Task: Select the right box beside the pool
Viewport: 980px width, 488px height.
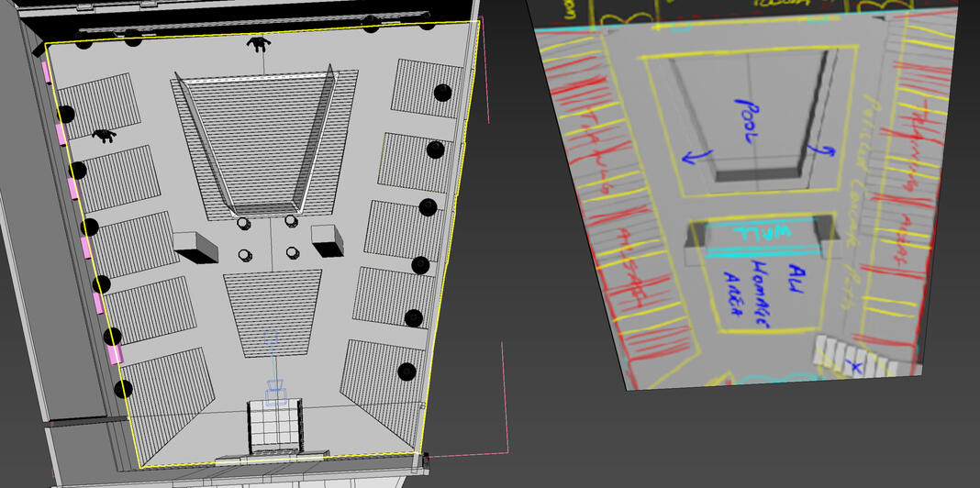Action: (x=327, y=239)
